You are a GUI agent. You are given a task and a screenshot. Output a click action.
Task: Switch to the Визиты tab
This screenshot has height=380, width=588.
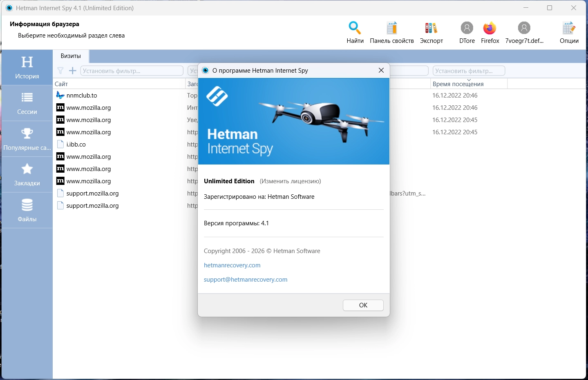pyautogui.click(x=71, y=56)
